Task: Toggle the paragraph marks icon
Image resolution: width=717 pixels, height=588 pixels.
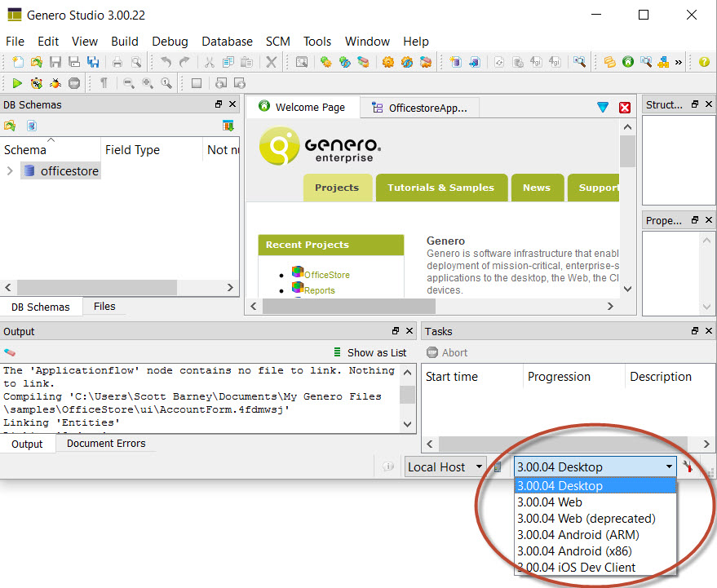Action: coord(104,82)
